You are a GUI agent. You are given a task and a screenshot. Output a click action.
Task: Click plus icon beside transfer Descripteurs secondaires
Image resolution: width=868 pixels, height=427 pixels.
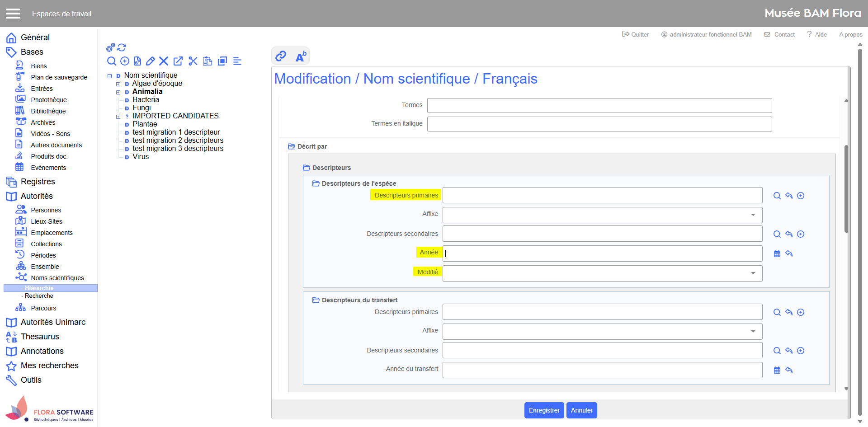pos(801,351)
